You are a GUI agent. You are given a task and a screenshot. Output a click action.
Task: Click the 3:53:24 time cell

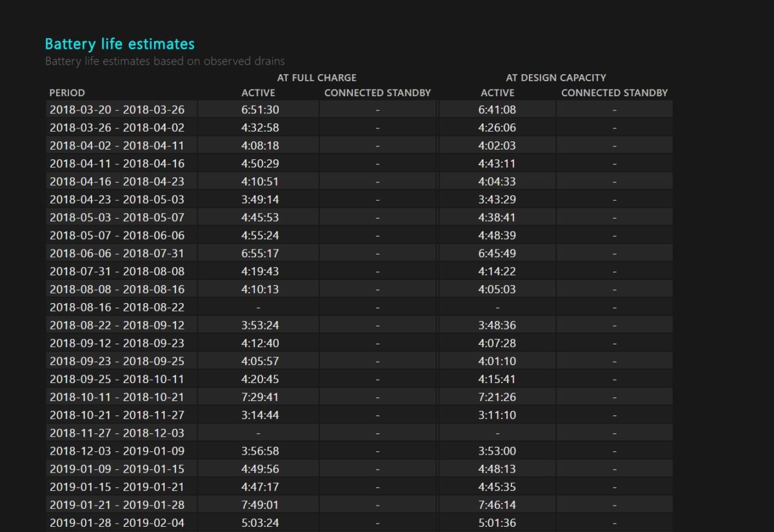261,326
